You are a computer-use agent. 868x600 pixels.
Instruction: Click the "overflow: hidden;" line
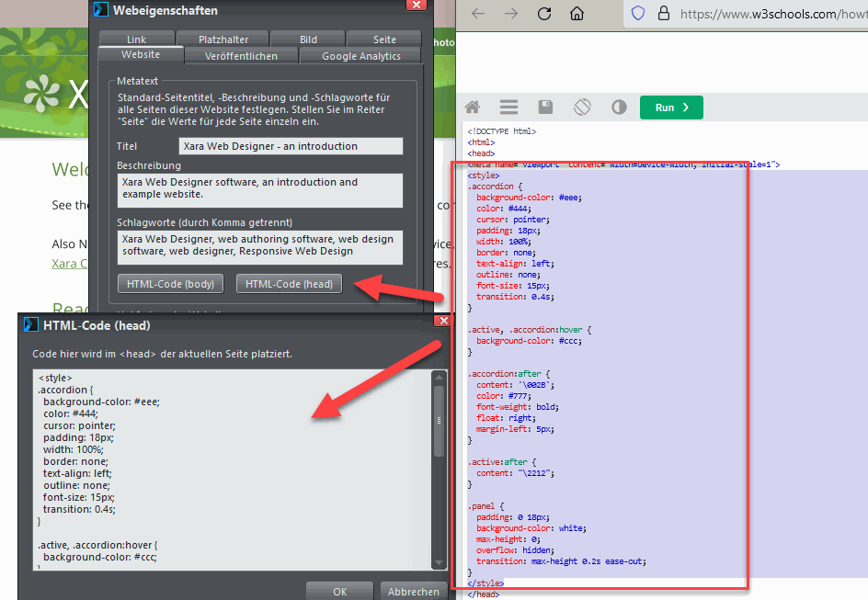click(515, 550)
